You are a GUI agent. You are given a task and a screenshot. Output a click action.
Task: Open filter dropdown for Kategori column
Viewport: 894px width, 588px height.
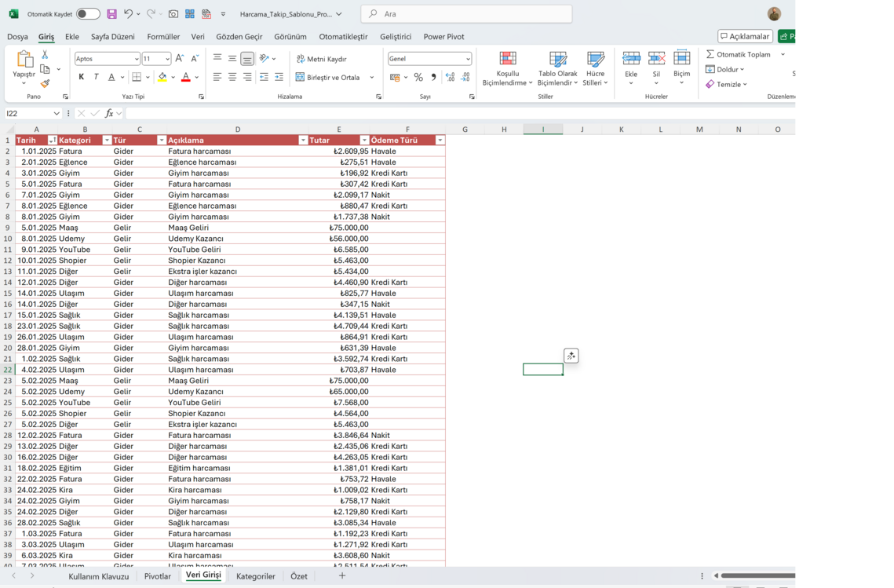pos(107,141)
